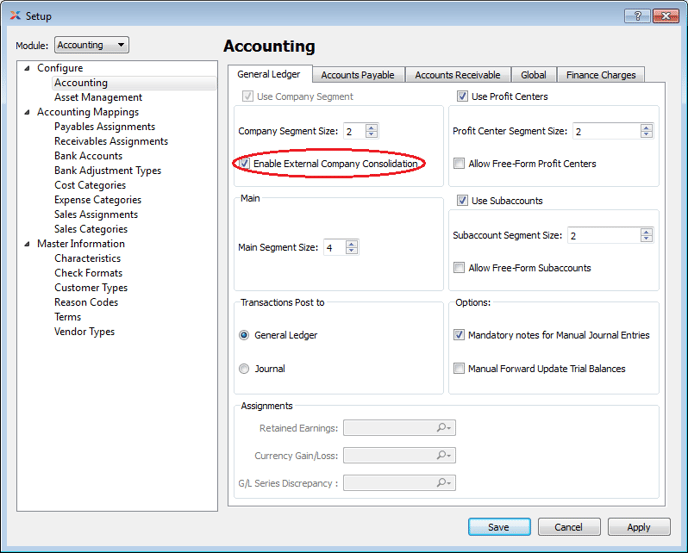Open the Finance Charges tab
This screenshot has width=688, height=553.
click(x=600, y=75)
